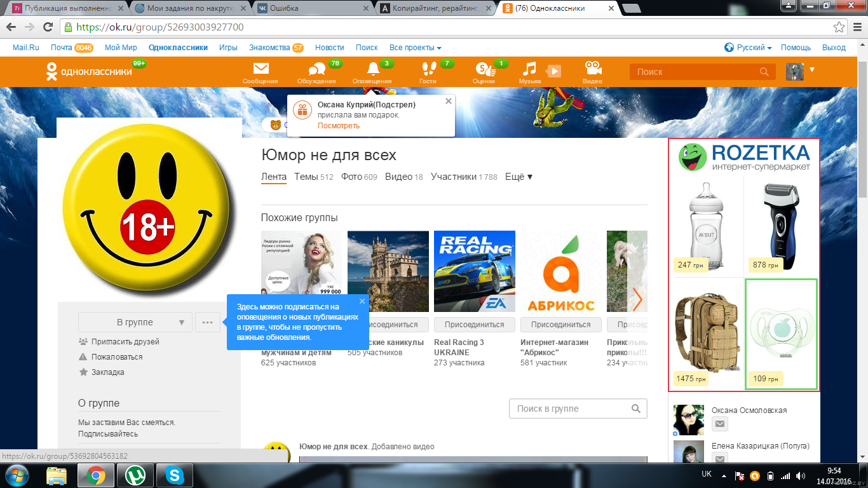
Task: Open Skype in taskbar
Action: point(175,475)
